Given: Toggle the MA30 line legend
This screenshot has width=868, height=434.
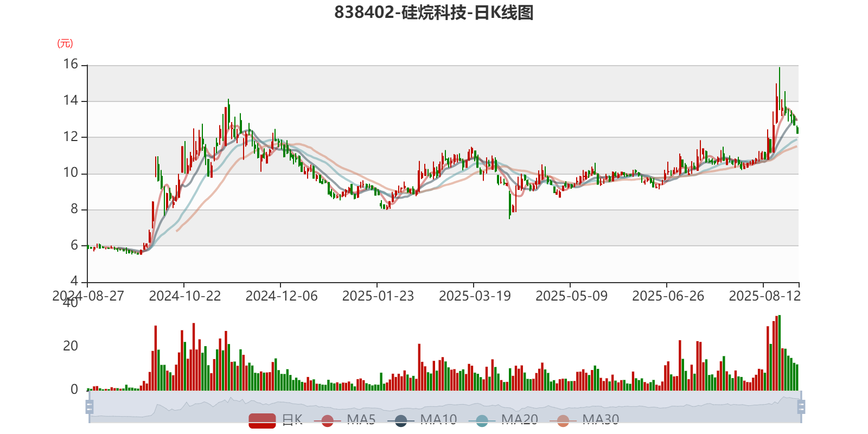Looking at the screenshot, I should 584,420.
